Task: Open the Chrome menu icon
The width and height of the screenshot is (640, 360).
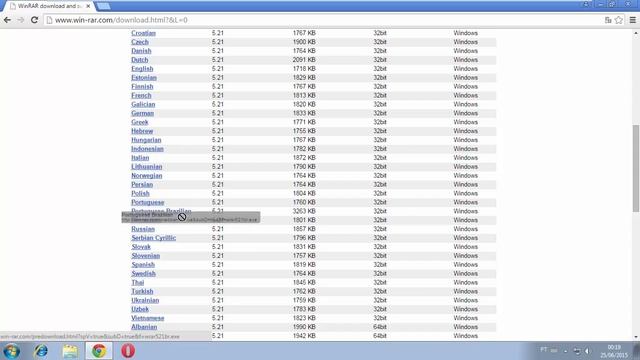Action: [x=633, y=20]
